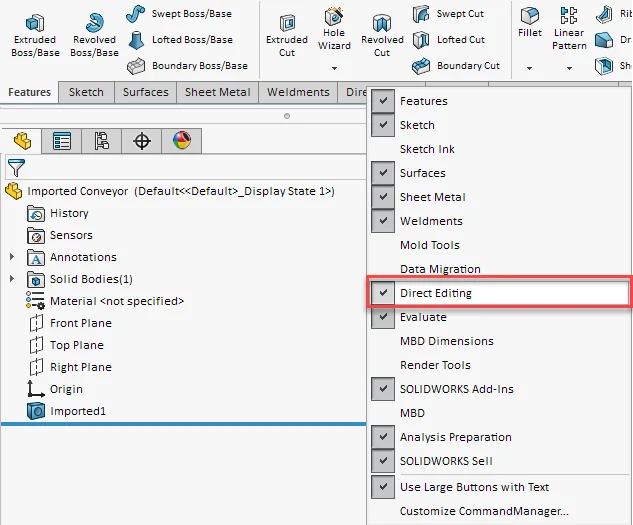Toggle Direct Editing tab in menu
The width and height of the screenshot is (633, 525).
(x=499, y=293)
